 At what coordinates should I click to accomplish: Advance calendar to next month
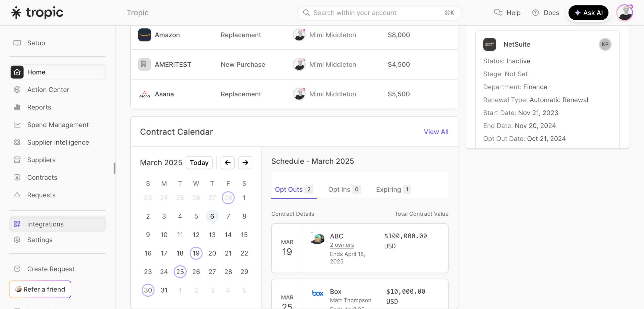pyautogui.click(x=245, y=163)
